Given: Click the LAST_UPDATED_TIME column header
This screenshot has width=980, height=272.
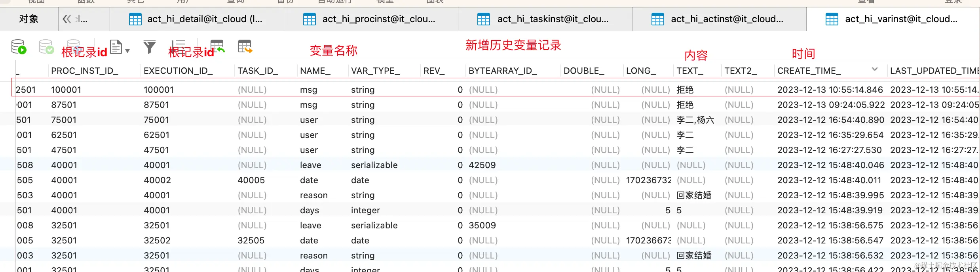Looking at the screenshot, I should pos(934,71).
